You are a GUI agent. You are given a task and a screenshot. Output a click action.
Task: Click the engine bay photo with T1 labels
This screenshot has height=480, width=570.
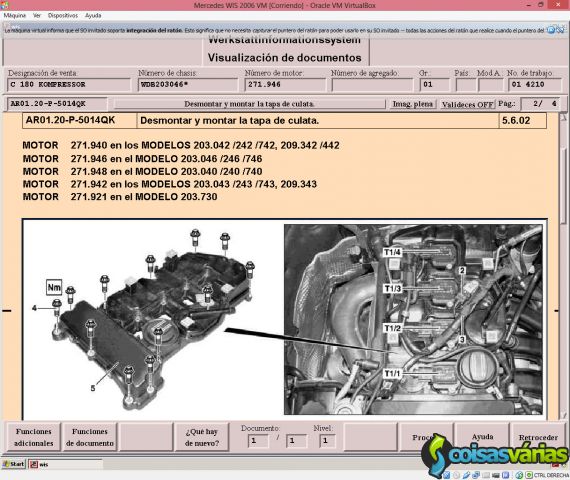click(x=413, y=319)
